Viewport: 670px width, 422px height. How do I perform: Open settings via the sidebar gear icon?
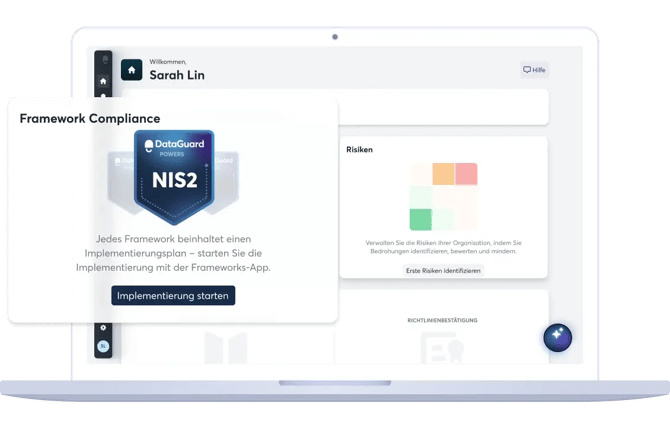103,328
